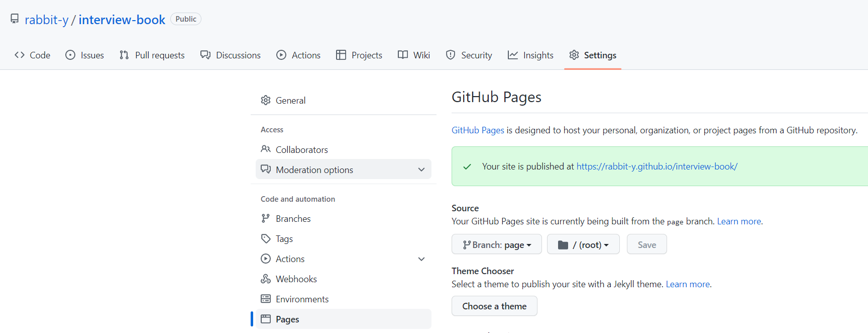Open the published site URL link

coord(657,166)
